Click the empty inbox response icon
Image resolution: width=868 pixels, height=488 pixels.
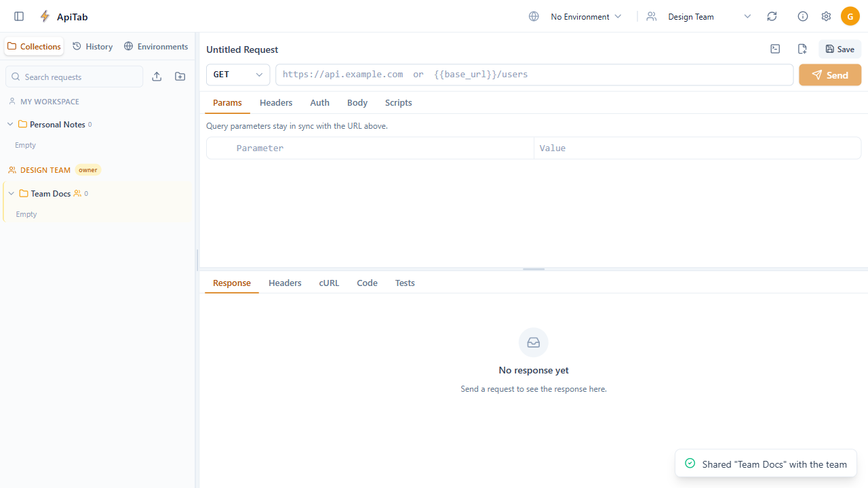(534, 343)
